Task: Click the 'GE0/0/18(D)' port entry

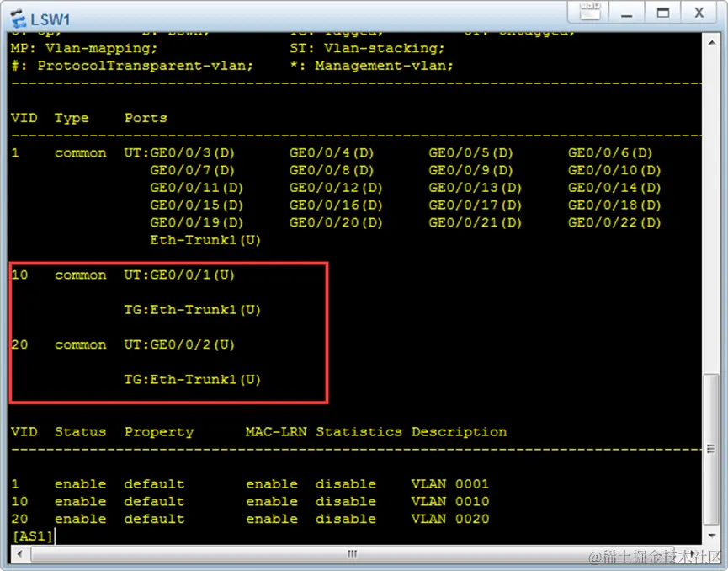Action: pyautogui.click(x=614, y=205)
